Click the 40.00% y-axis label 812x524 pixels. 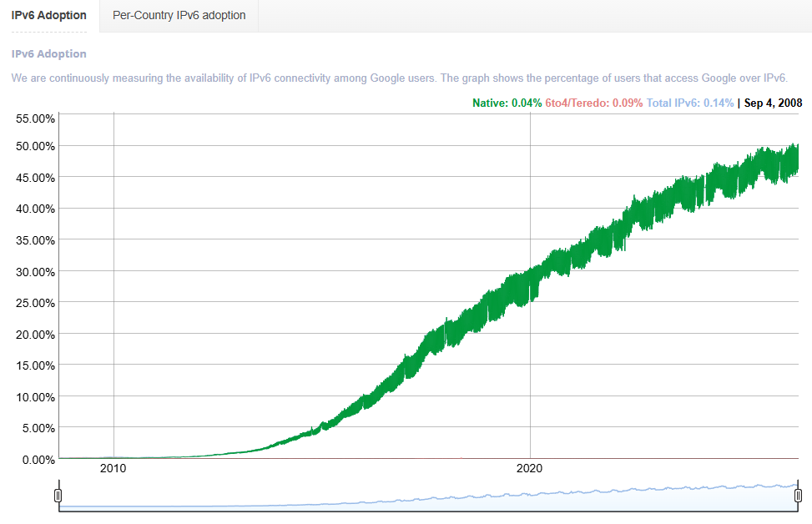35,209
